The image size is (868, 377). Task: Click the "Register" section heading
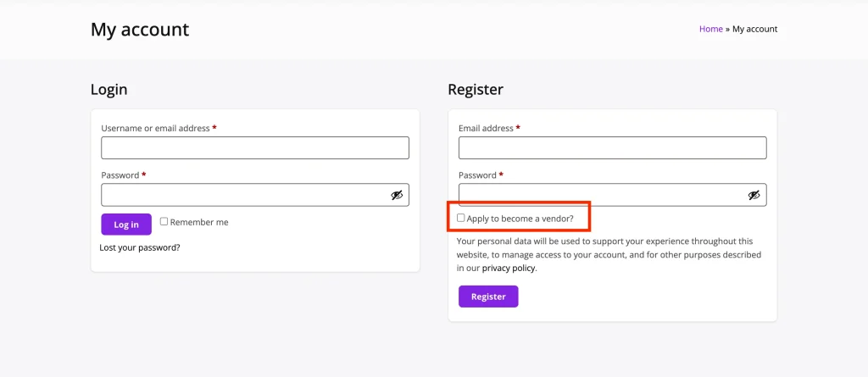(x=476, y=89)
